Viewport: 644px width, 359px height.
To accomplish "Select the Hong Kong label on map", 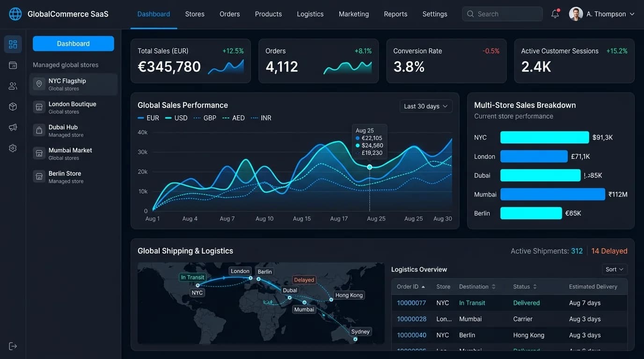I will coord(349,295).
